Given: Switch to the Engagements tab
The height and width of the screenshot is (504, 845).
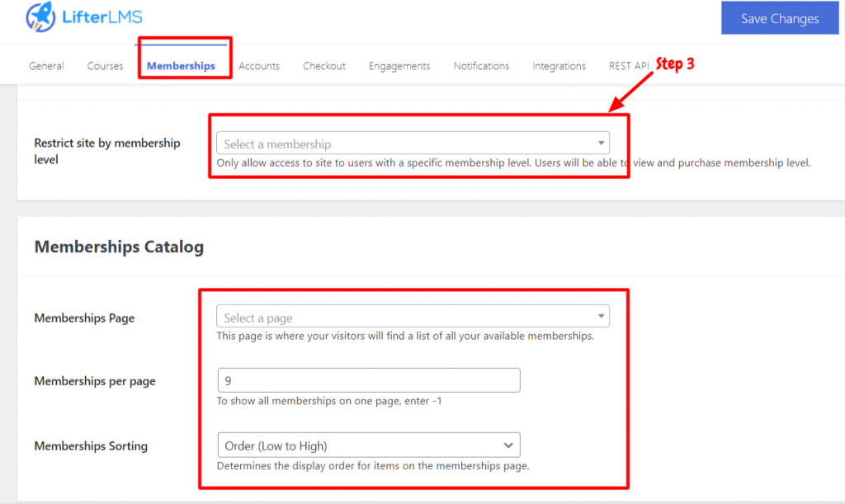Looking at the screenshot, I should pyautogui.click(x=399, y=66).
